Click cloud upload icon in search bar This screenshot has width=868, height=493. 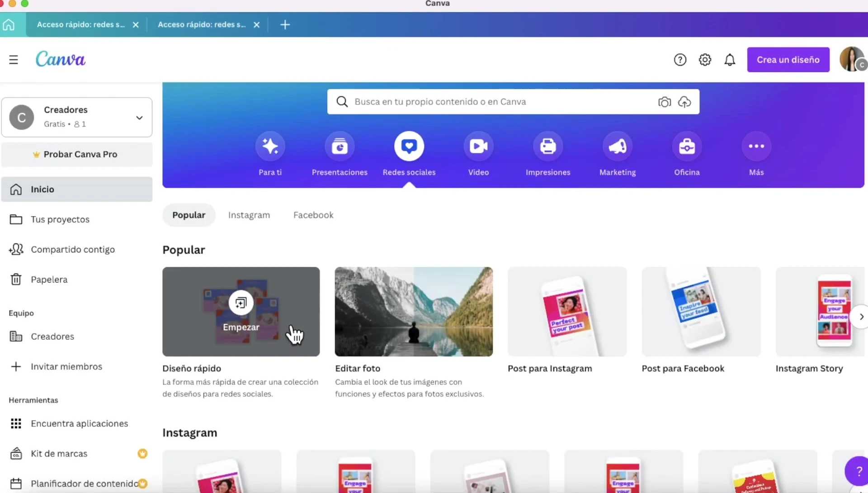click(x=684, y=102)
